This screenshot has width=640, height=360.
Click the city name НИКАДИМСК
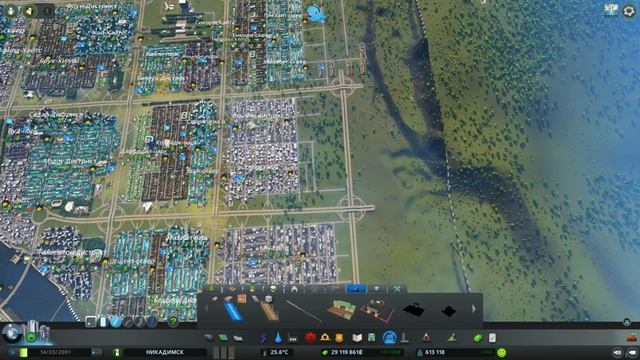click(164, 352)
